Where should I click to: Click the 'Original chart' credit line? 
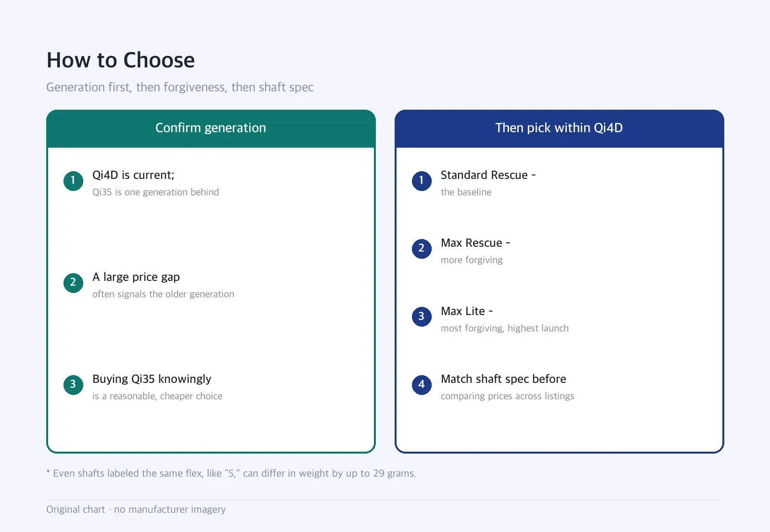click(x=136, y=509)
